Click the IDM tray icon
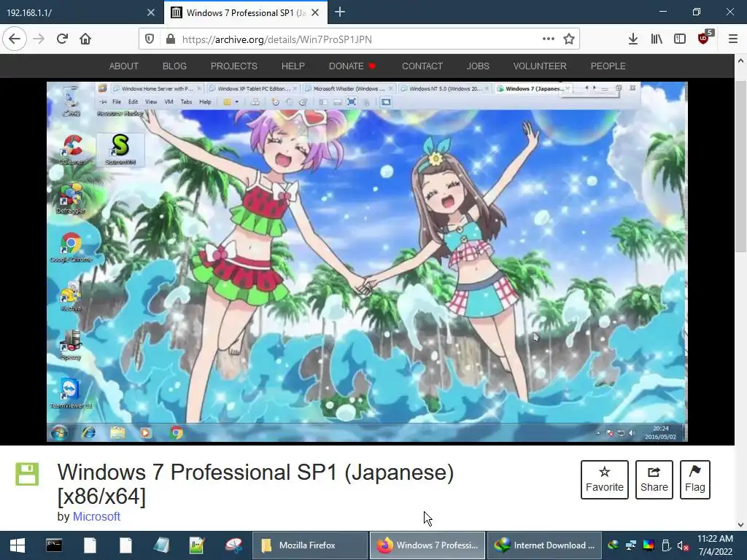The height and width of the screenshot is (560, 747). click(614, 545)
